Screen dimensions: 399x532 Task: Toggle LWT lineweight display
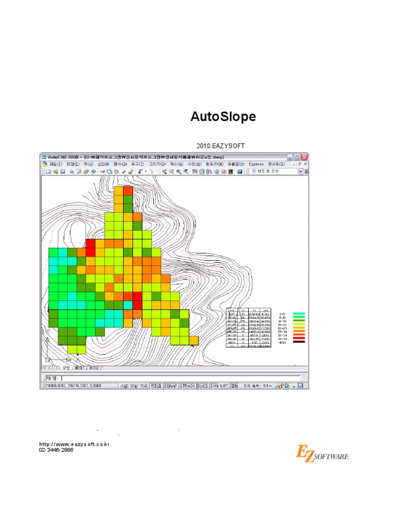(x=224, y=386)
